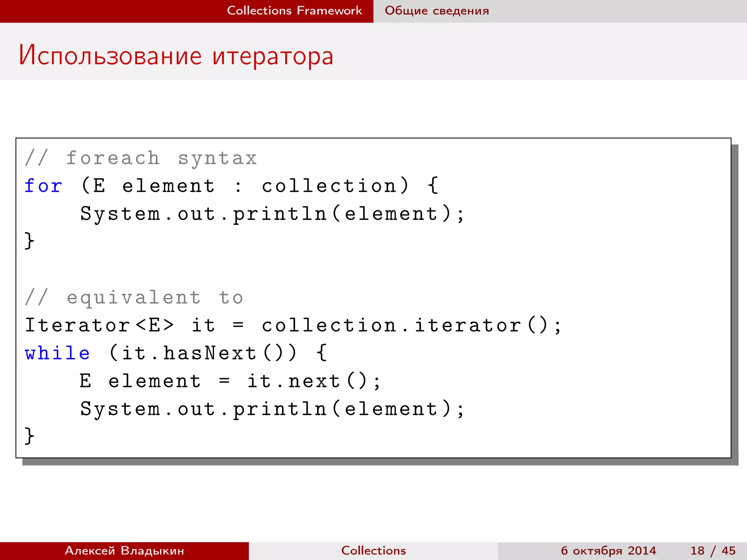Click 'collection.iterator();' call
747x560 pixels.
point(411,325)
